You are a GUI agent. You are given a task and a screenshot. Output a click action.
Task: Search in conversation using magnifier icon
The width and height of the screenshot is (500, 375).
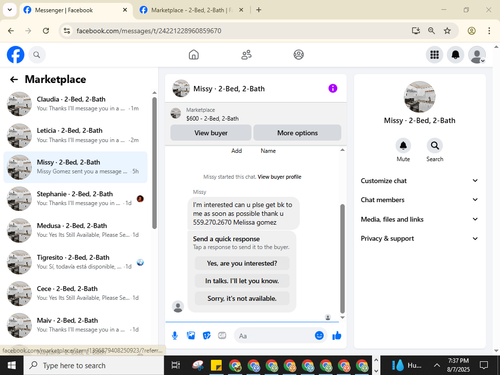tap(435, 146)
